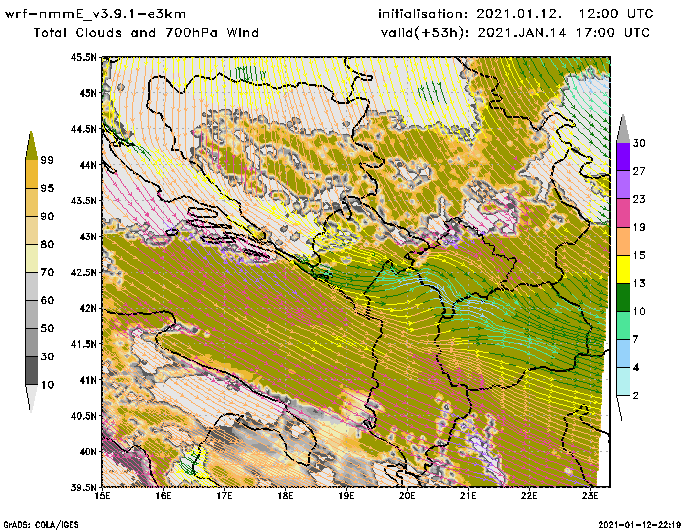Screen dimensions: 700x530
Task: Click the 50-60 cloud cover swatch
Action: point(31,314)
